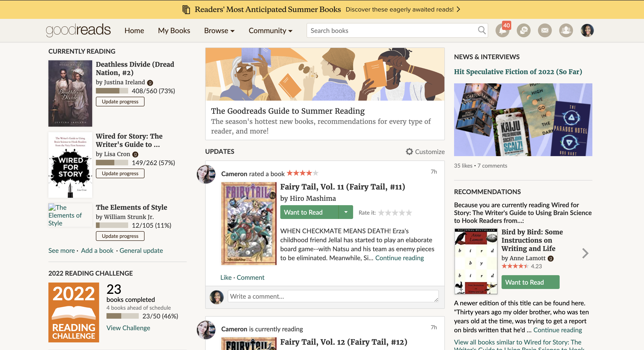
Task: Open the notifications bell icon
Action: [502, 31]
